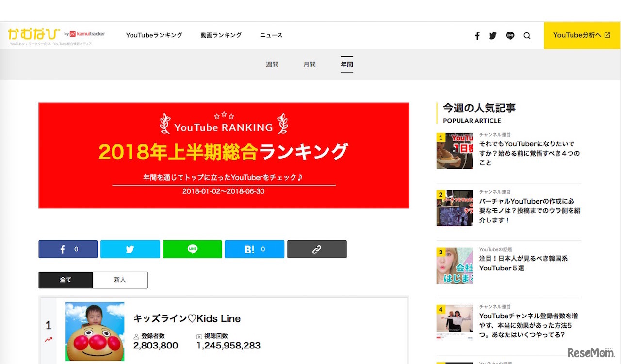Switch to the 月間 tab
The width and height of the screenshot is (621, 364).
click(x=309, y=64)
